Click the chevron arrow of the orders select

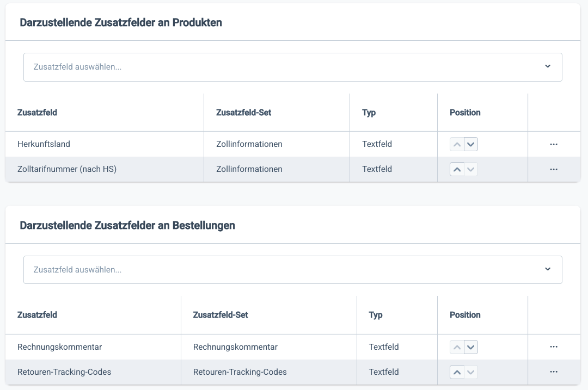[548, 269]
